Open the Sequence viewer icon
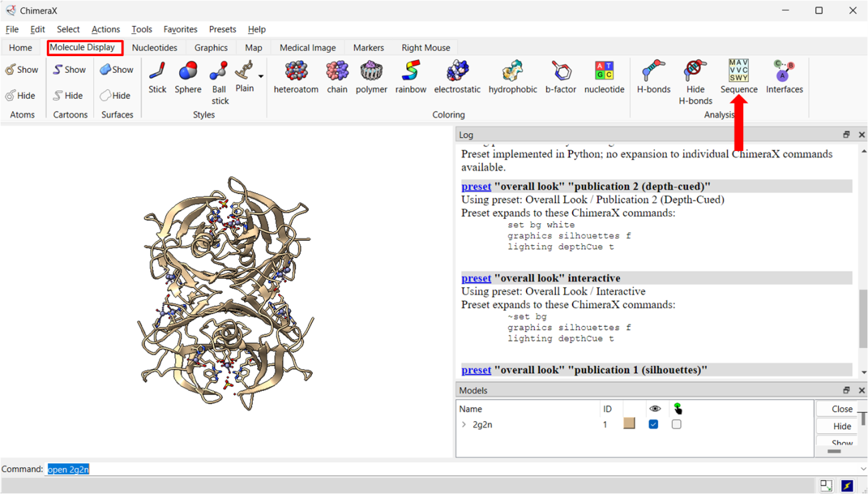 coord(739,78)
